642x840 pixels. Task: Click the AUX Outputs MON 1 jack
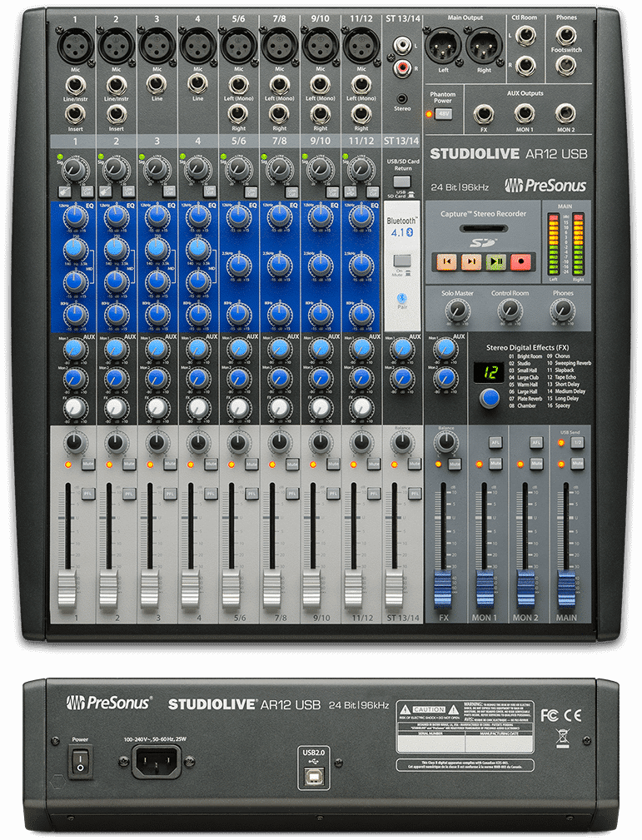(524, 113)
